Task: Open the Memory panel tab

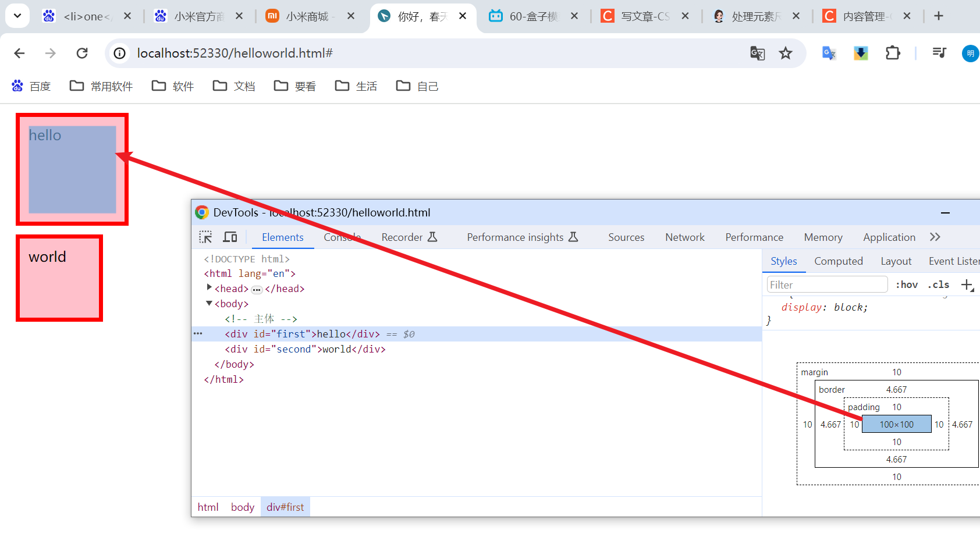Action: click(823, 237)
